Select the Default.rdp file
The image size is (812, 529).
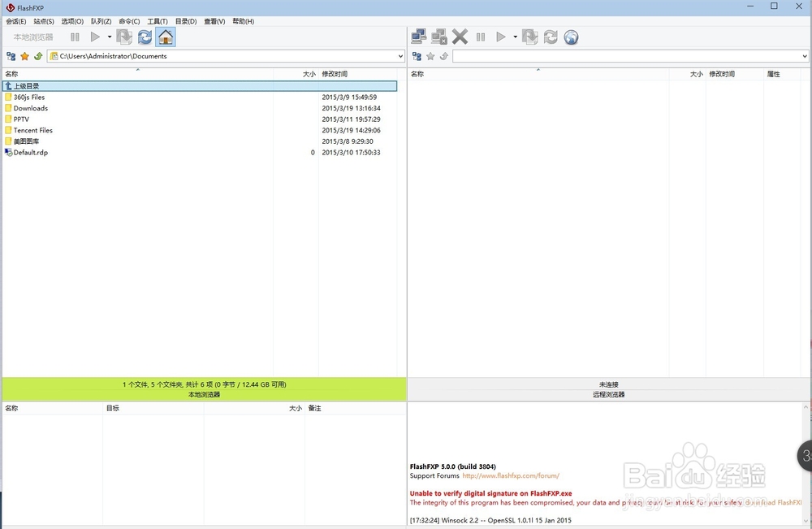coord(200,152)
